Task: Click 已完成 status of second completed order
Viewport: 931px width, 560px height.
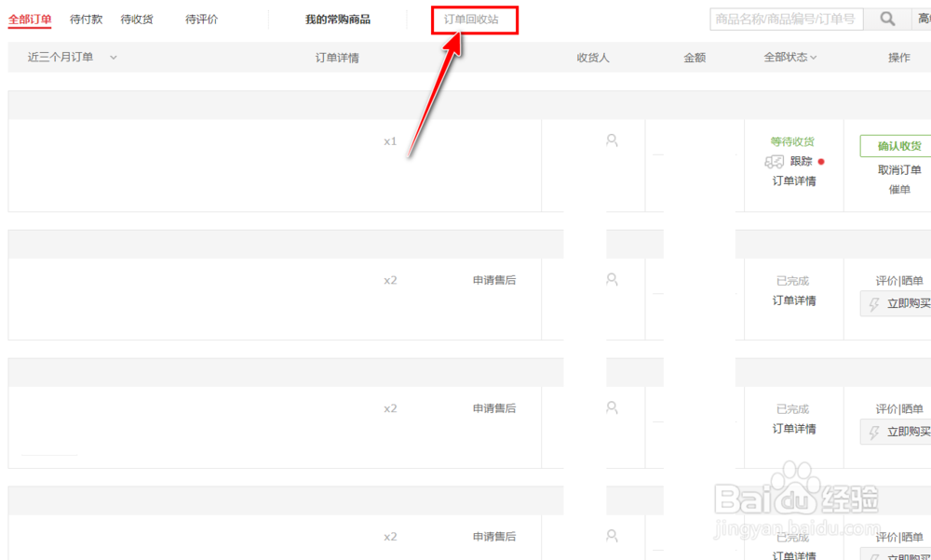Action: click(792, 408)
